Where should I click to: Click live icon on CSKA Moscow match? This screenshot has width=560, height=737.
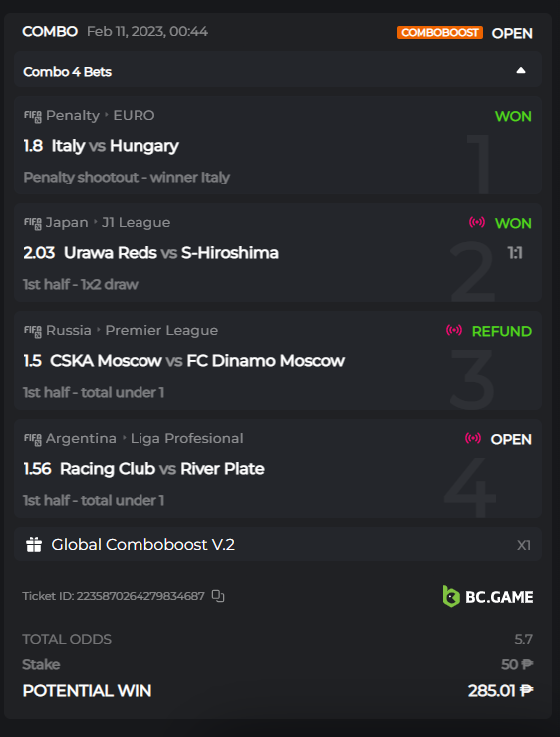pyautogui.click(x=453, y=330)
